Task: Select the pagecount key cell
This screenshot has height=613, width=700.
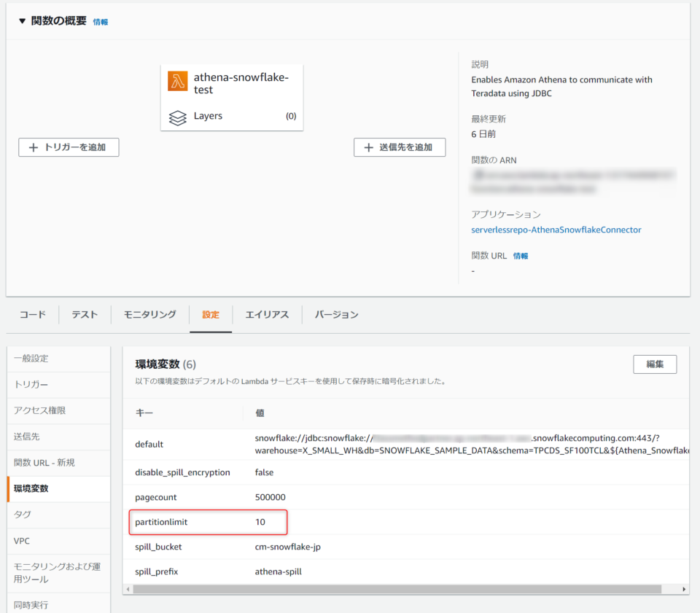Action: pyautogui.click(x=156, y=497)
